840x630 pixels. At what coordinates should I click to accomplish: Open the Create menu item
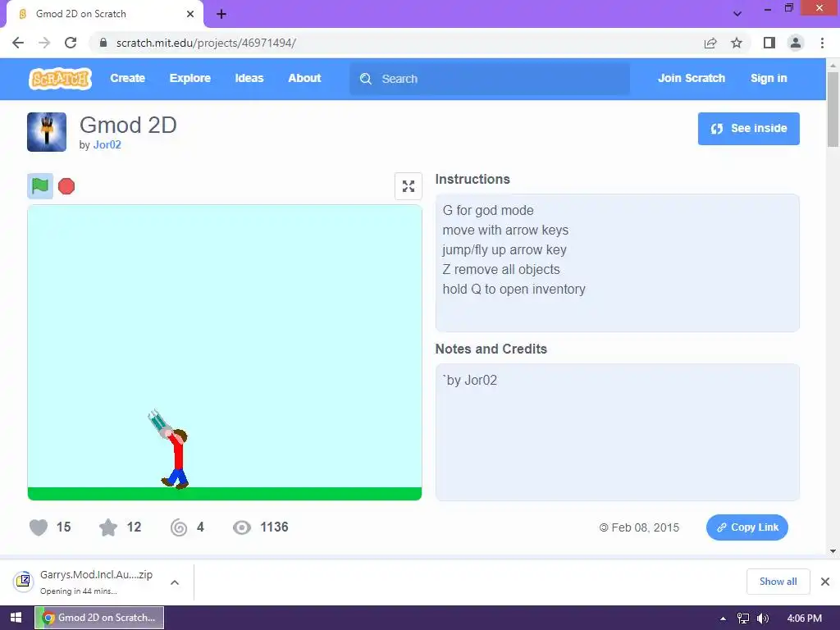pyautogui.click(x=127, y=78)
